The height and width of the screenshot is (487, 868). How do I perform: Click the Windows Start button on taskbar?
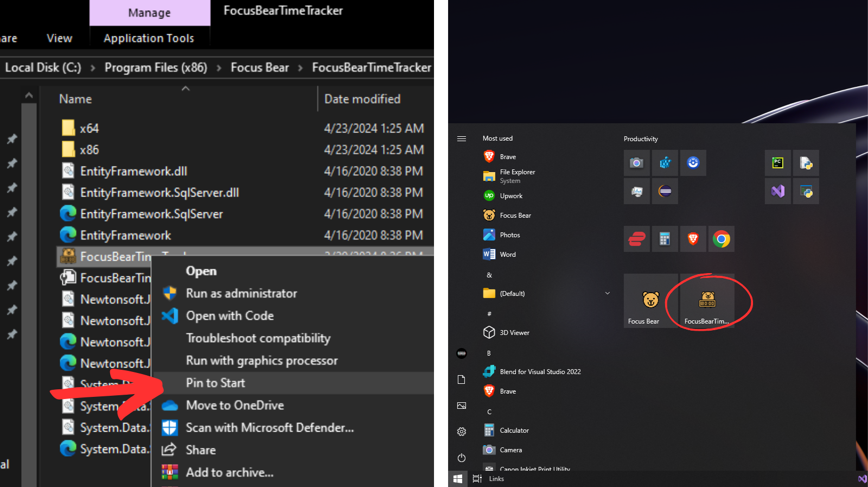(458, 479)
